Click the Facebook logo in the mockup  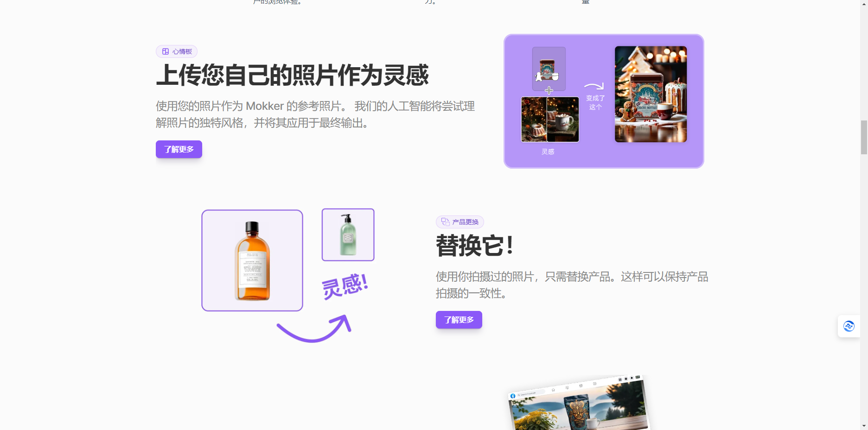513,396
